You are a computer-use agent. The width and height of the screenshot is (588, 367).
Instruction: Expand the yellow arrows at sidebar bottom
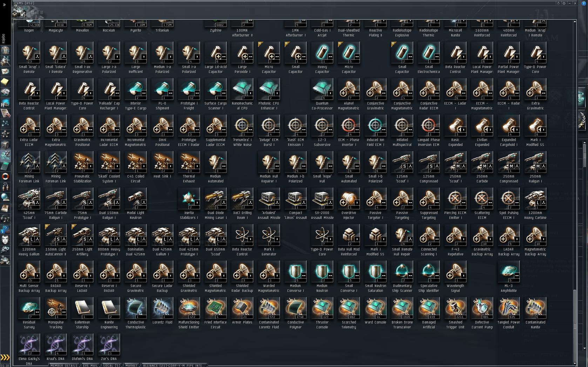point(5,358)
